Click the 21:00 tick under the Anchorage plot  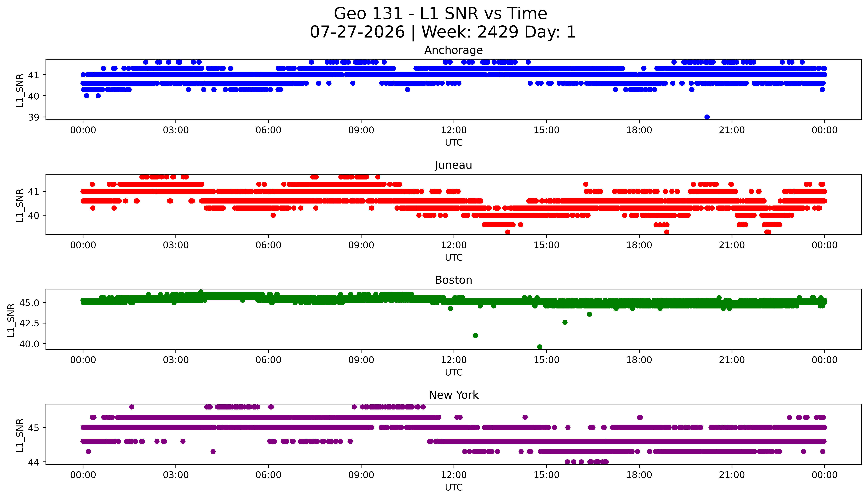tap(732, 130)
